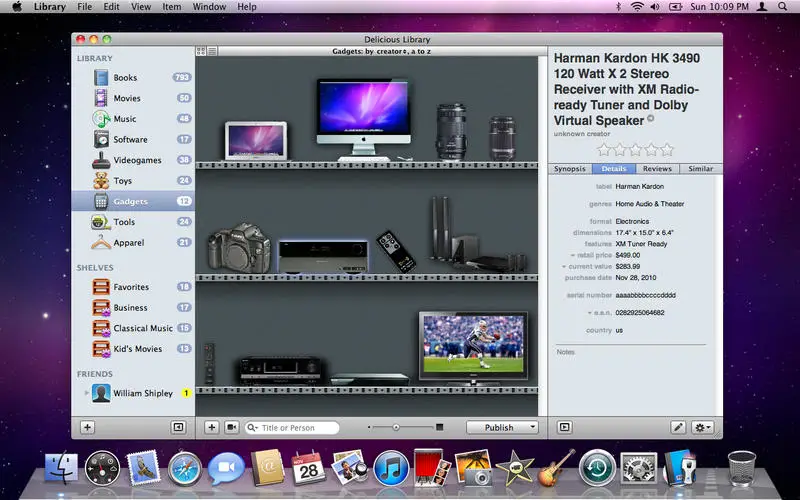This screenshot has height=500, width=800.
Task: Select the Software library
Action: pyautogui.click(x=133, y=139)
